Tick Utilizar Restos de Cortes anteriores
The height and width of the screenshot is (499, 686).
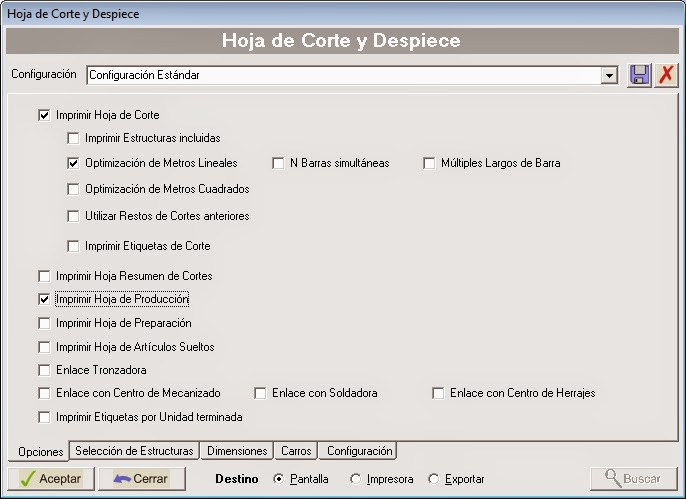pos(73,216)
